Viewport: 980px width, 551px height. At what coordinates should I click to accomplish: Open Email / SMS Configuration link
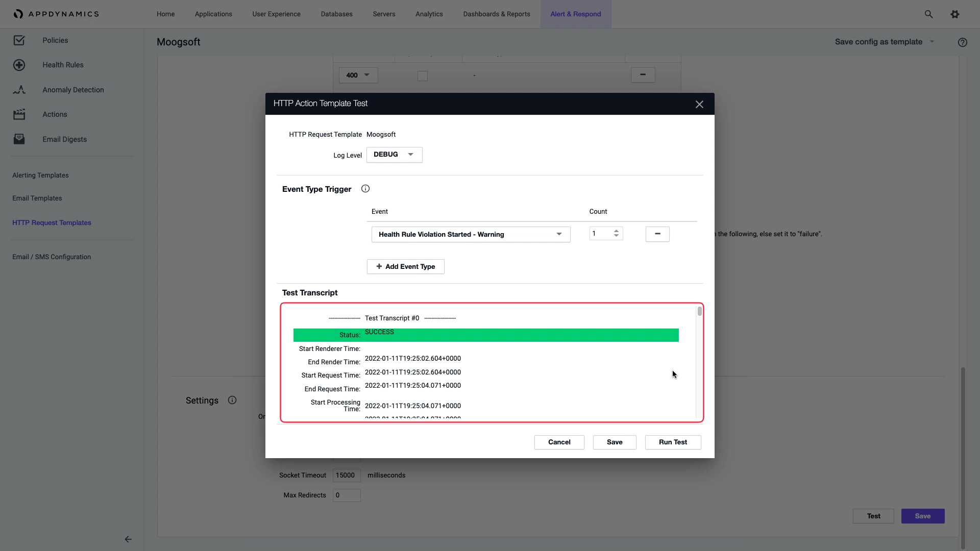pyautogui.click(x=52, y=257)
